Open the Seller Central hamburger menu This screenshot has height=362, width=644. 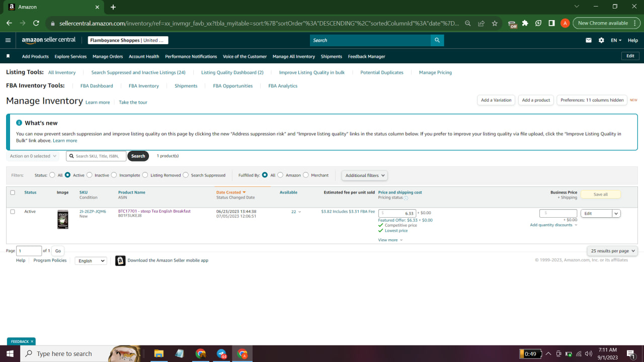click(8, 40)
